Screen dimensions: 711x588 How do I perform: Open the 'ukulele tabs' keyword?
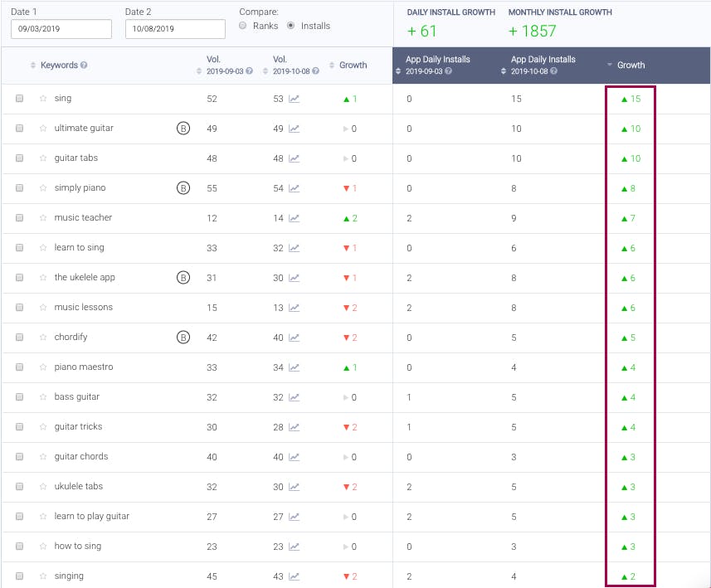tap(79, 487)
